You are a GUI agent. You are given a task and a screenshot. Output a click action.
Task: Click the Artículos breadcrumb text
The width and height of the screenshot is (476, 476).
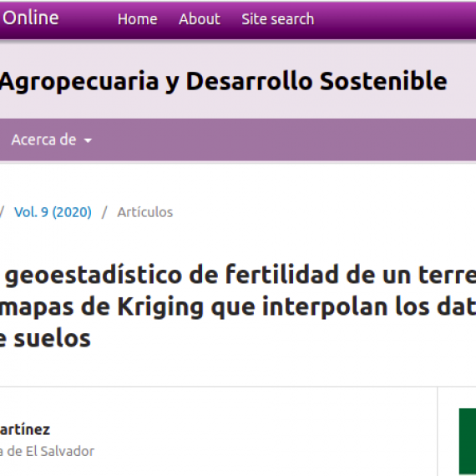coord(145,212)
